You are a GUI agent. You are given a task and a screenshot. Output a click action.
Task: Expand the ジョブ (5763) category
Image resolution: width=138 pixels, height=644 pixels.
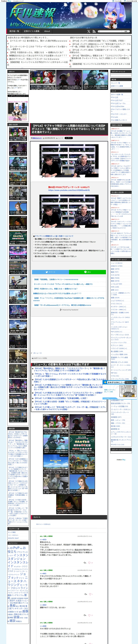pos(123,301)
